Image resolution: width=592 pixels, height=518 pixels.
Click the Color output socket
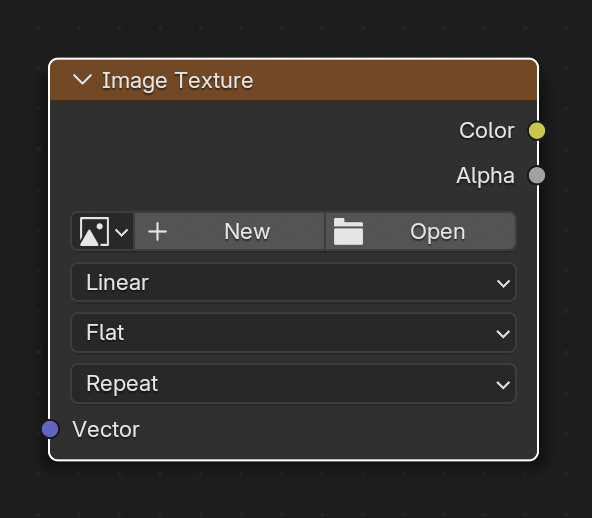click(536, 131)
